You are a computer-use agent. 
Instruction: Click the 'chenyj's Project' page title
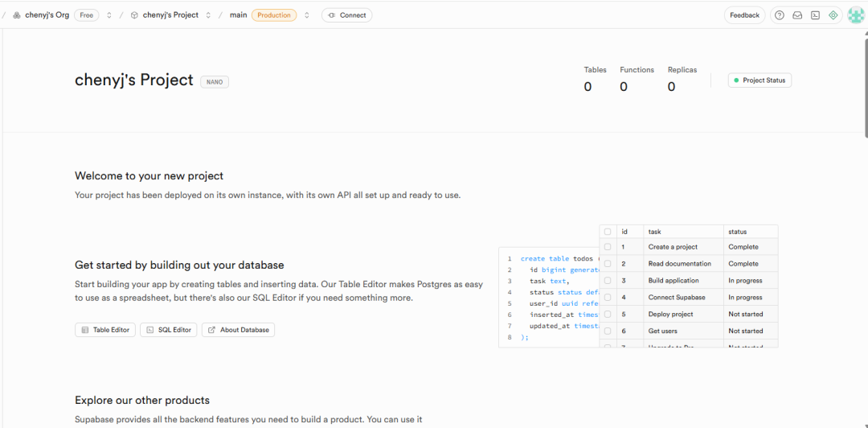(x=134, y=80)
